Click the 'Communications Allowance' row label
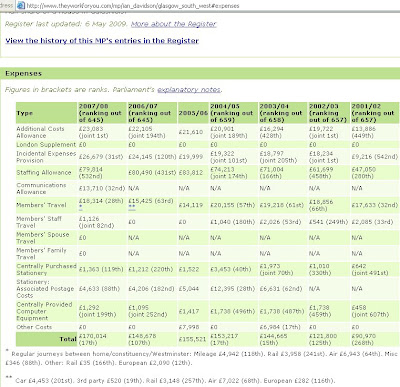Image resolution: width=400 pixels, height=387 pixels. tap(41, 188)
